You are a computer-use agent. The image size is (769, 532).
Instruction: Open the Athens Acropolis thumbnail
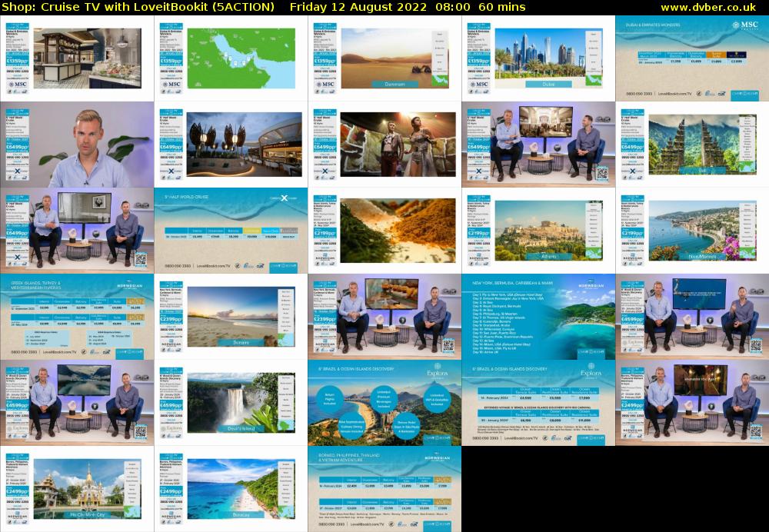[538, 231]
